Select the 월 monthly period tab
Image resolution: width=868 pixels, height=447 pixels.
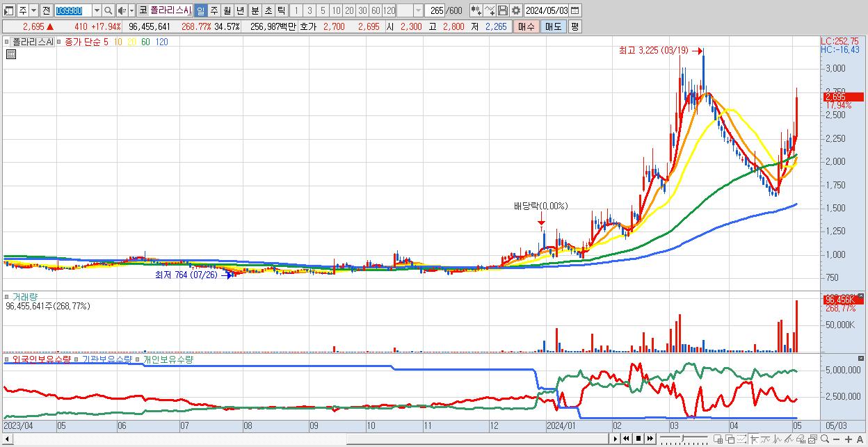(227, 10)
